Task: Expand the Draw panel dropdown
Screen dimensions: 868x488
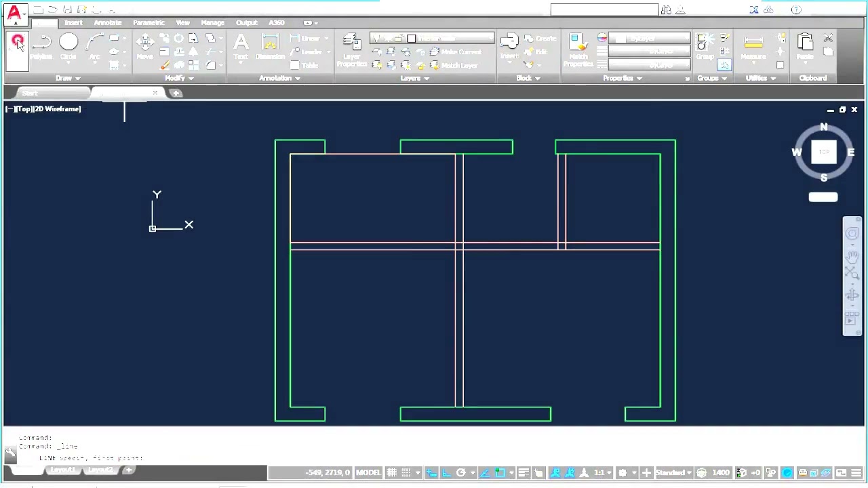Action: click(x=68, y=78)
